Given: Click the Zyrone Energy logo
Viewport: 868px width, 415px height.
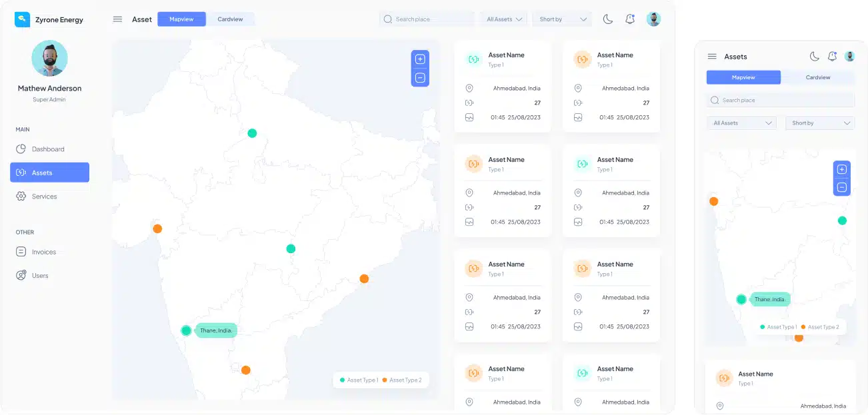Looking at the screenshot, I should (23, 19).
